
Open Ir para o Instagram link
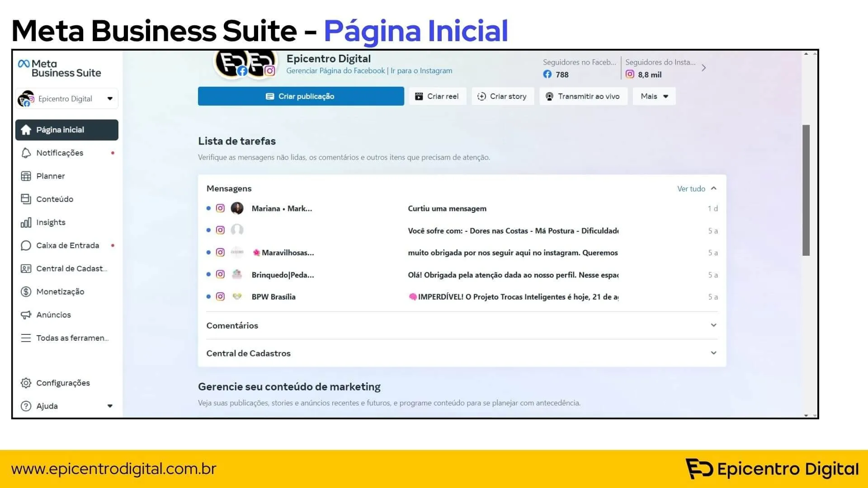(x=421, y=70)
